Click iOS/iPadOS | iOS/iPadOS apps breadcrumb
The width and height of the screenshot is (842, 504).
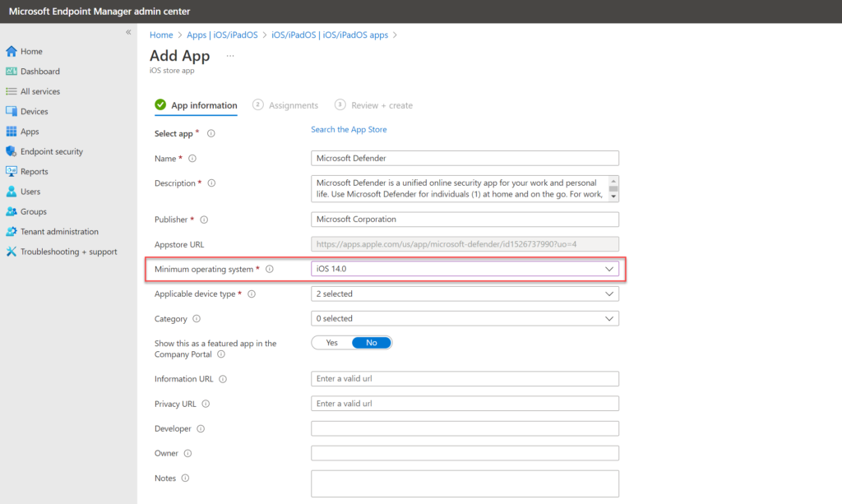330,35
